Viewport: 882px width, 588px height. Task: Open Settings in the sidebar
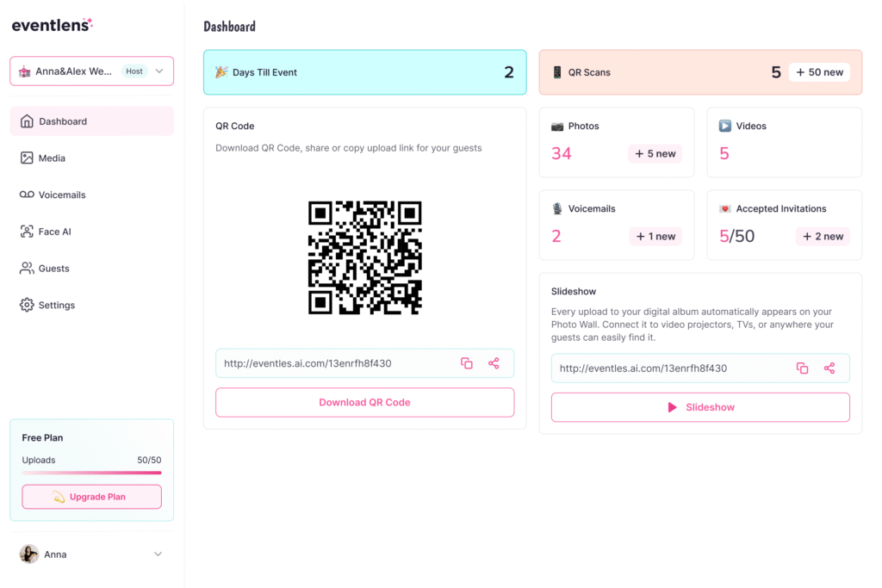click(x=56, y=306)
